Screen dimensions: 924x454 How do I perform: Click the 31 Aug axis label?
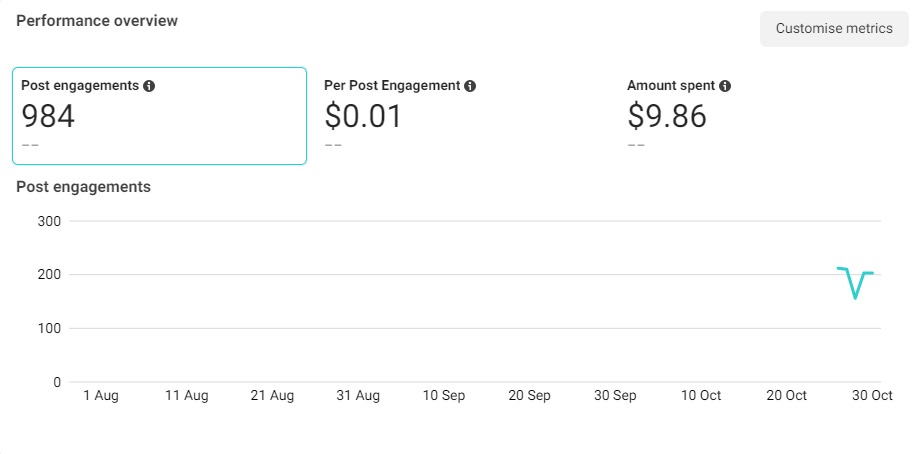[358, 396]
